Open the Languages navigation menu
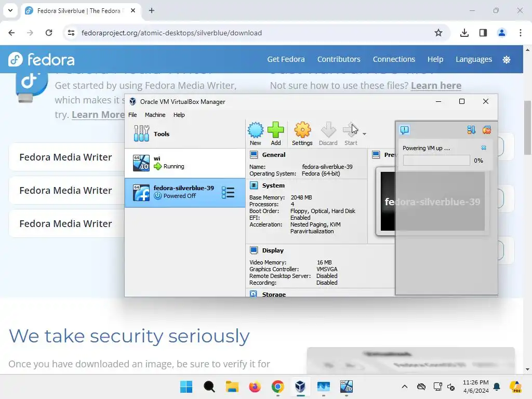This screenshot has width=532, height=399. pyautogui.click(x=474, y=59)
